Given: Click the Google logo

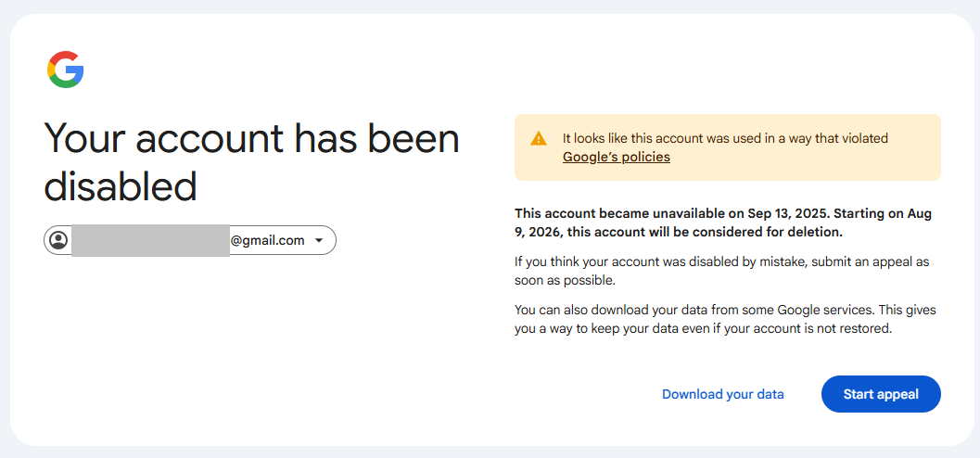Looking at the screenshot, I should click(x=66, y=70).
